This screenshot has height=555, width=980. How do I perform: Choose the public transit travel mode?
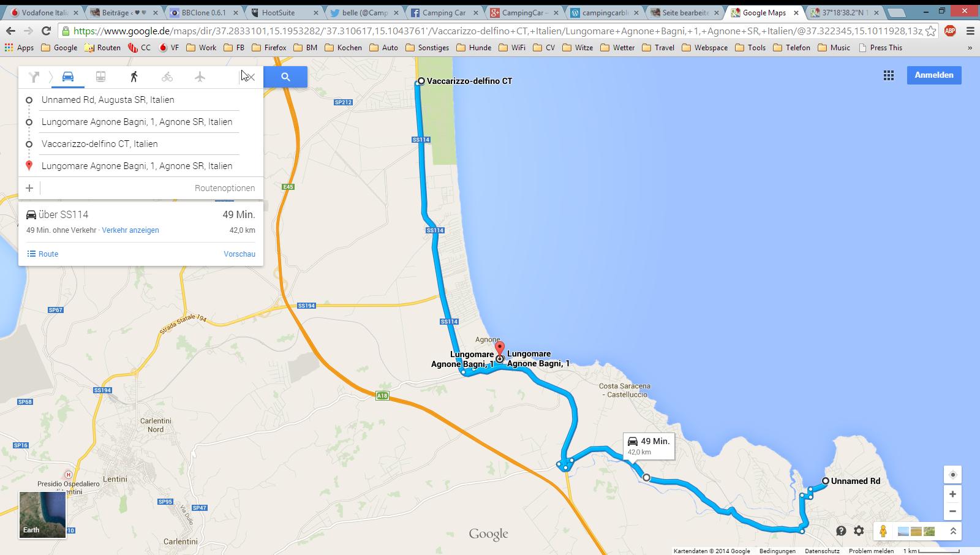pyautogui.click(x=100, y=77)
